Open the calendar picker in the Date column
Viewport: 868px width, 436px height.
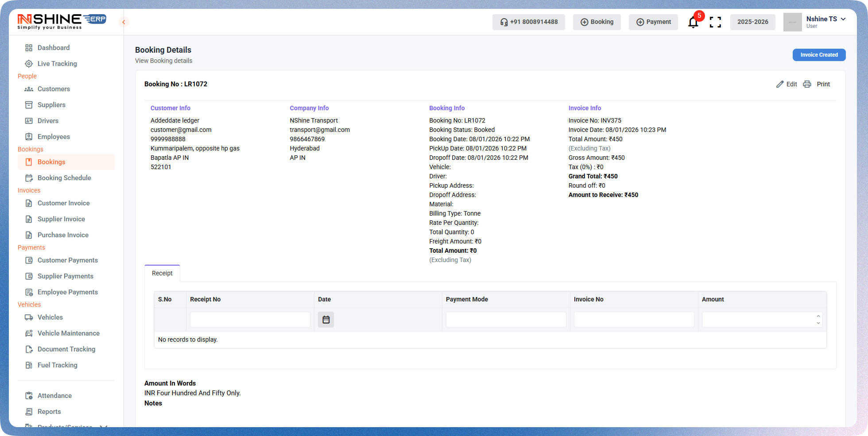(x=326, y=319)
